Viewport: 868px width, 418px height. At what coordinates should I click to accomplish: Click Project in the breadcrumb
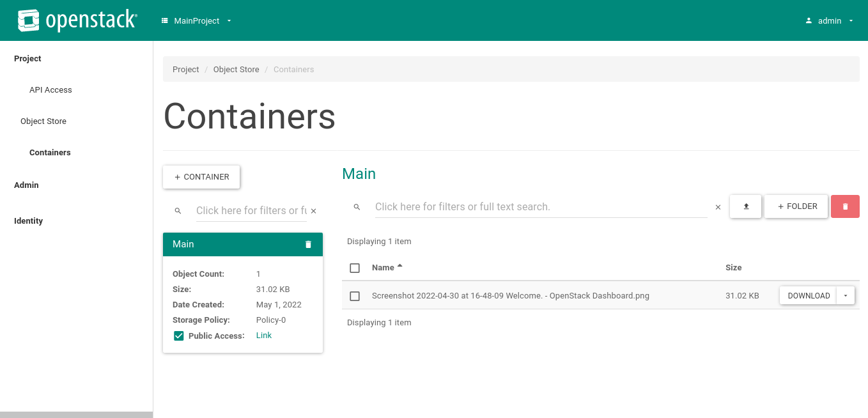point(186,70)
